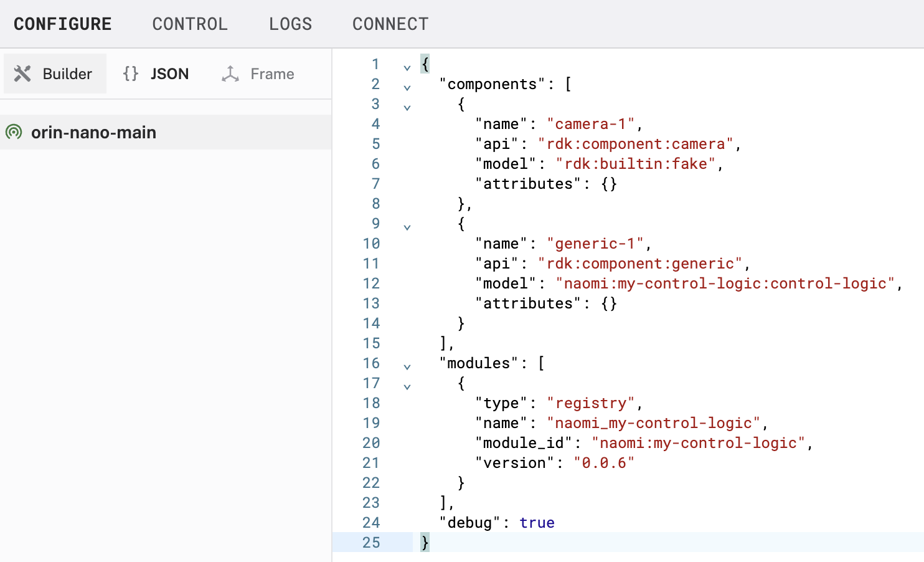Open the Frame mode
Viewport: 924px width, 562px height.
(258, 74)
